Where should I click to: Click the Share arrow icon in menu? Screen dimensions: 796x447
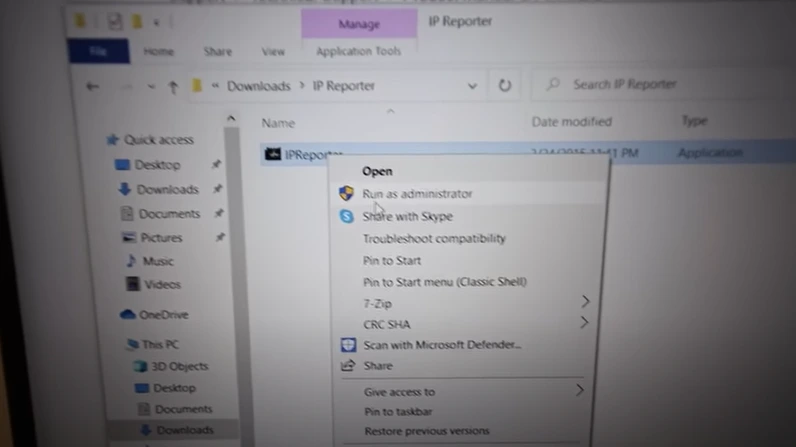(x=348, y=365)
